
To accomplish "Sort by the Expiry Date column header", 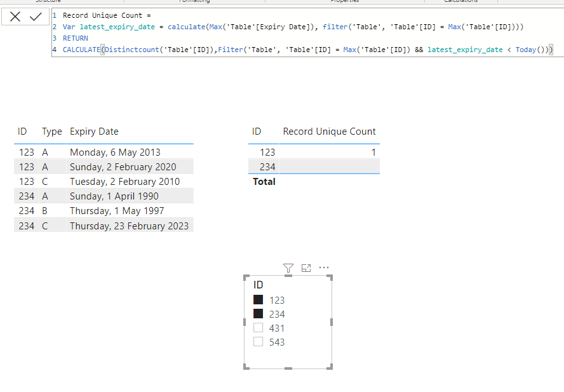I will pos(94,132).
